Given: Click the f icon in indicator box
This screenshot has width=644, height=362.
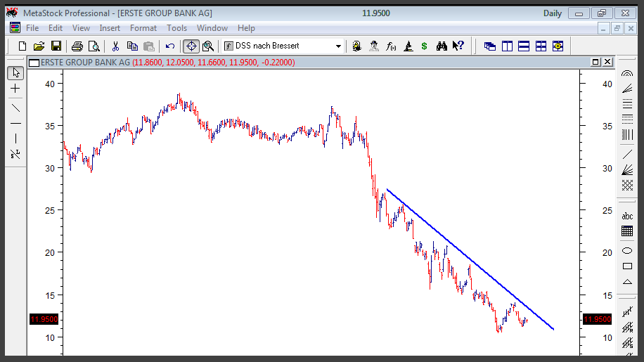Looking at the screenshot, I should coord(228,46).
